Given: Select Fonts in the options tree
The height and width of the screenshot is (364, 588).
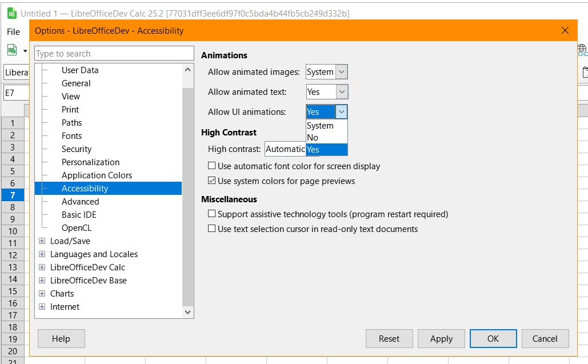Looking at the screenshot, I should click(71, 135).
